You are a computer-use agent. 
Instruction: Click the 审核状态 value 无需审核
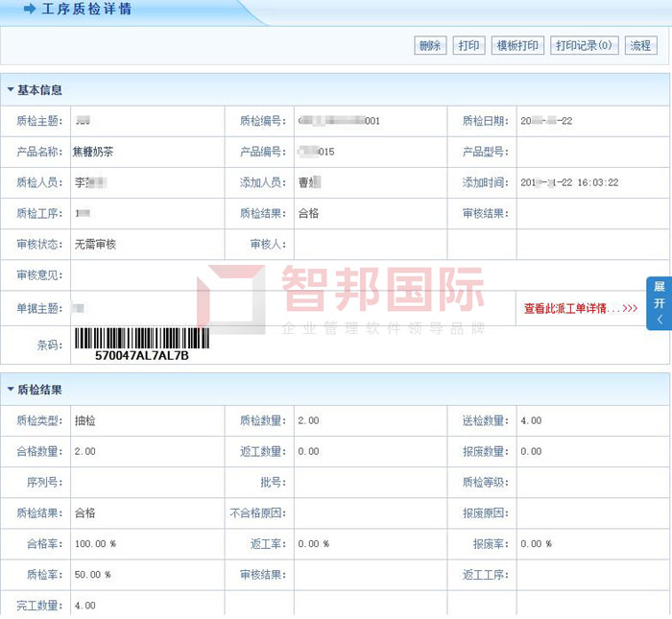(x=95, y=244)
